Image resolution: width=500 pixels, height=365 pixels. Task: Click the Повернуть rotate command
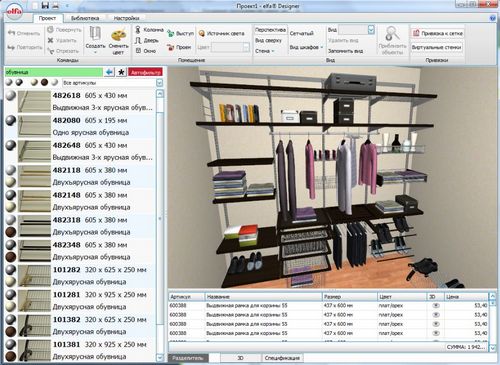pos(64,29)
